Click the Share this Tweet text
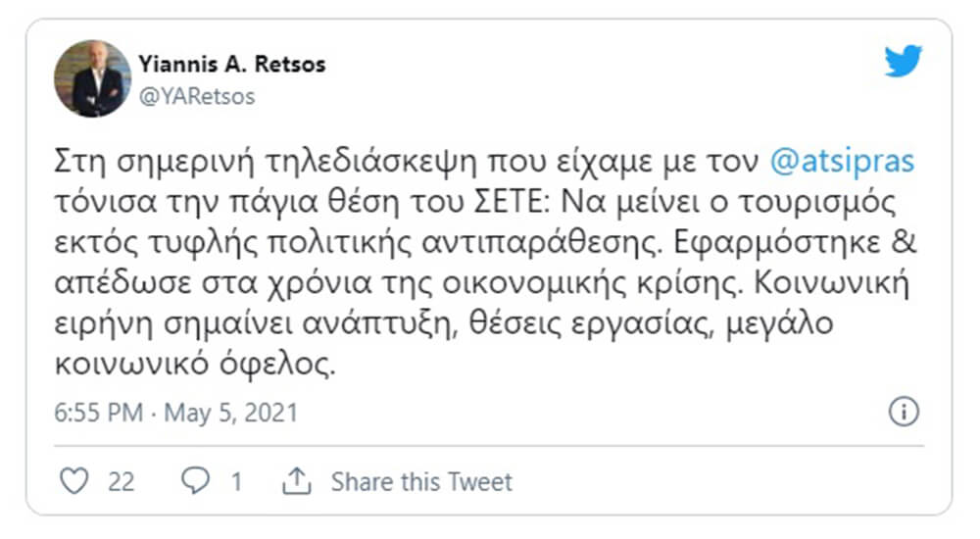 (421, 481)
